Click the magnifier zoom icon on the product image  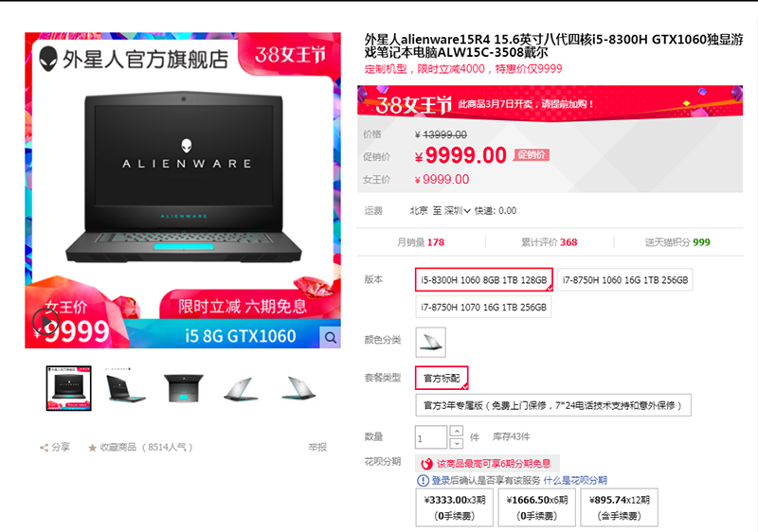point(330,337)
